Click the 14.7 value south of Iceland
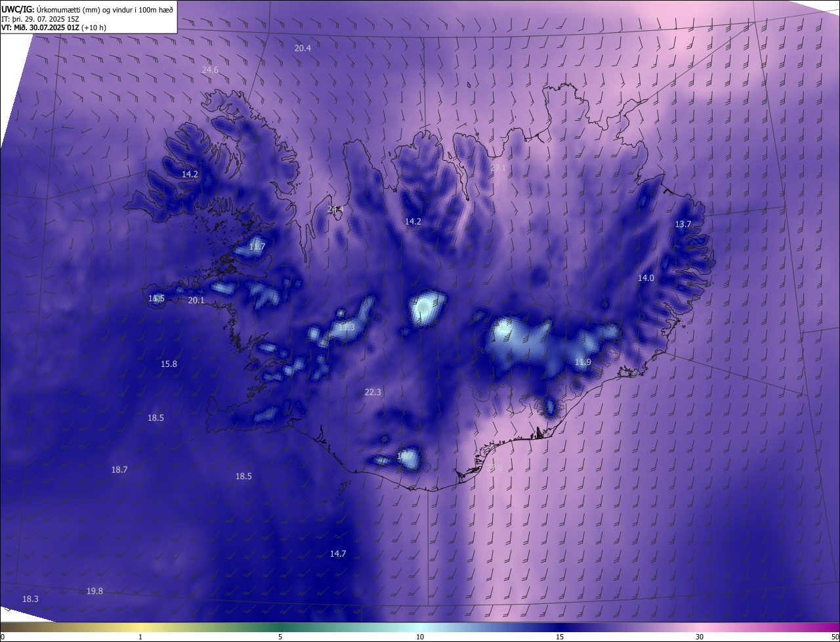This screenshot has height=642, width=840. point(338,553)
